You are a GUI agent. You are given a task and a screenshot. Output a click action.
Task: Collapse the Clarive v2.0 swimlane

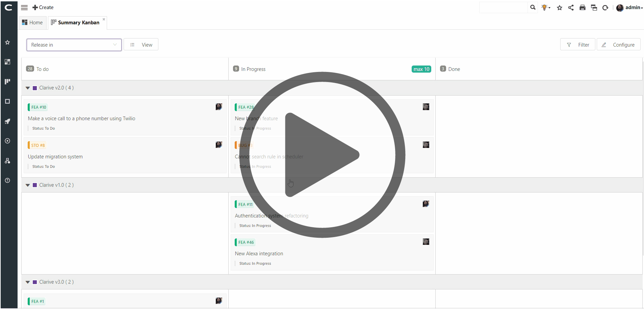[28, 88]
